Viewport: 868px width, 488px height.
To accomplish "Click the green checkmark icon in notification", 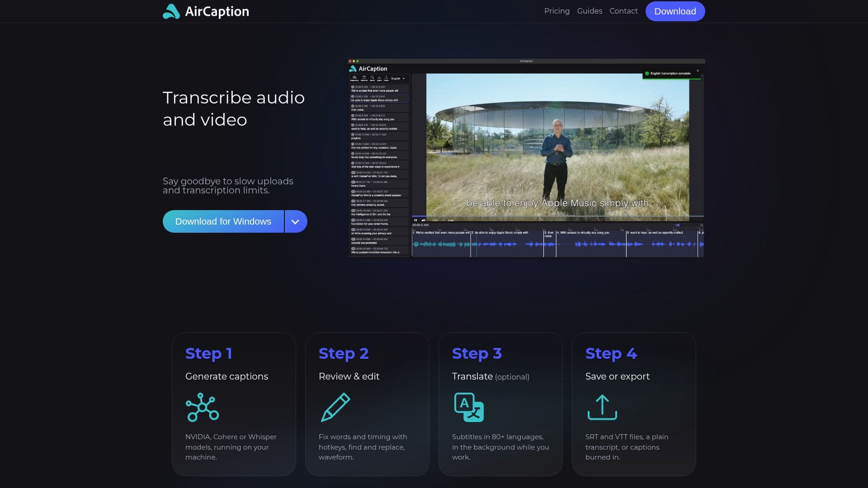I will point(647,73).
